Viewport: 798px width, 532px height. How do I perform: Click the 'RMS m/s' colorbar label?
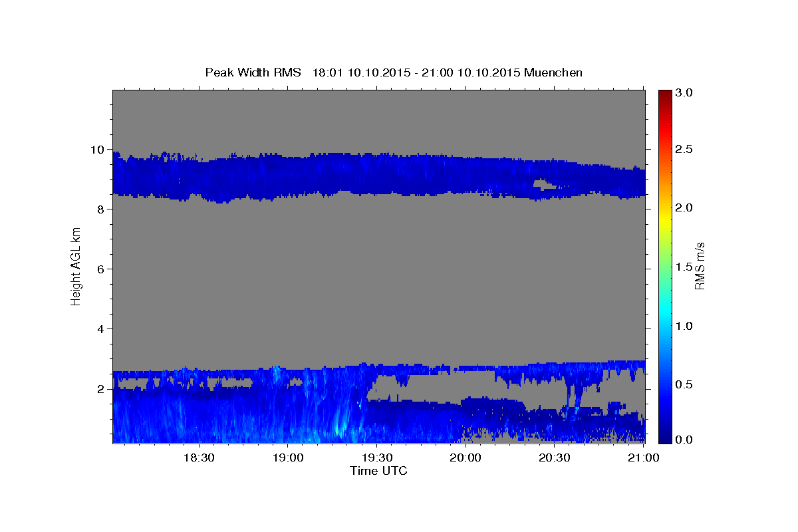click(700, 266)
